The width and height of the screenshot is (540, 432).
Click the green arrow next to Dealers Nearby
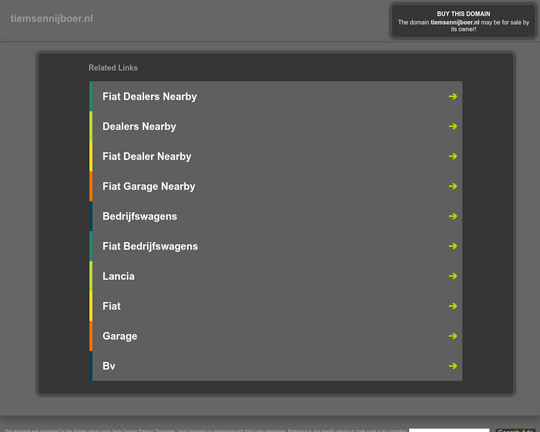click(x=453, y=126)
